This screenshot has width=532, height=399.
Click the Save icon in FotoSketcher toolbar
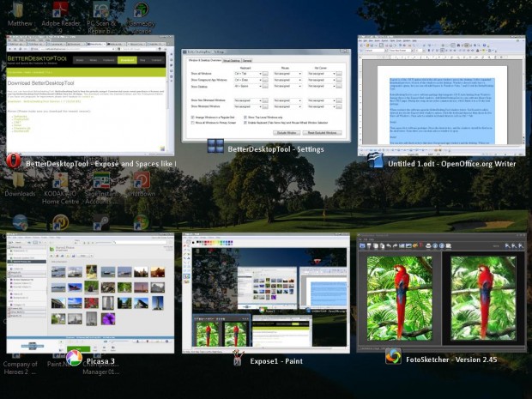click(369, 245)
